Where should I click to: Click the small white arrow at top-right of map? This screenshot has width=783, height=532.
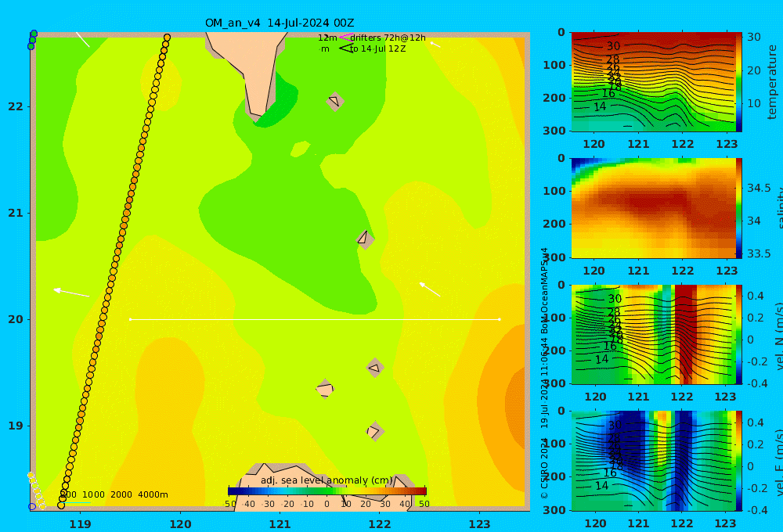click(x=435, y=45)
